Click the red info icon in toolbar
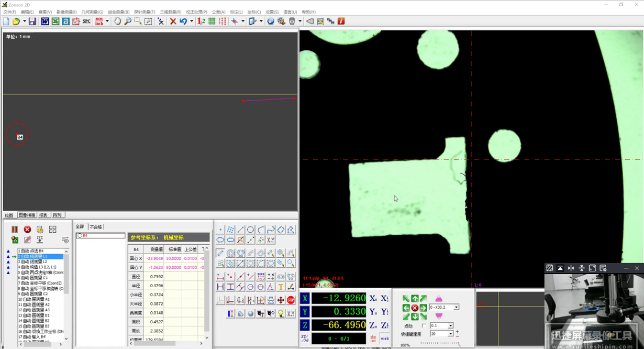This screenshot has width=644, height=349. click(341, 21)
